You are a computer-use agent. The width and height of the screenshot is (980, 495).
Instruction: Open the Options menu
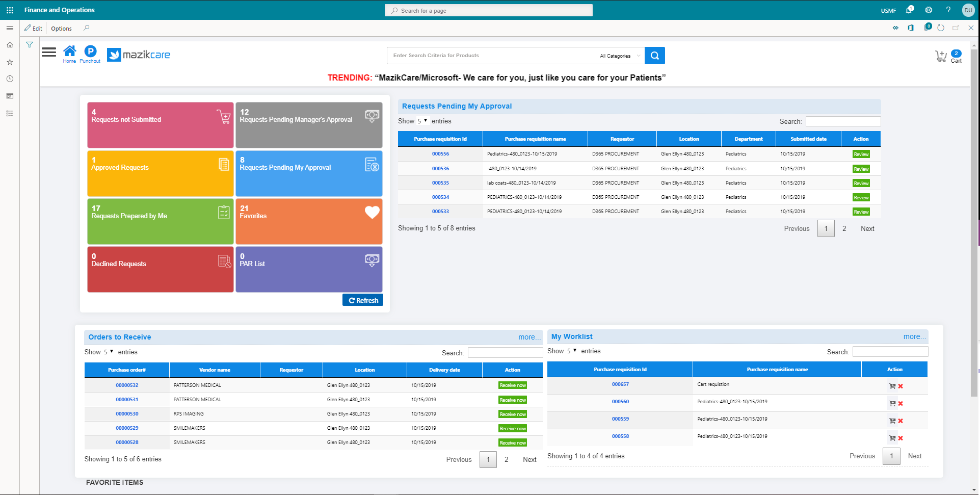click(x=61, y=29)
